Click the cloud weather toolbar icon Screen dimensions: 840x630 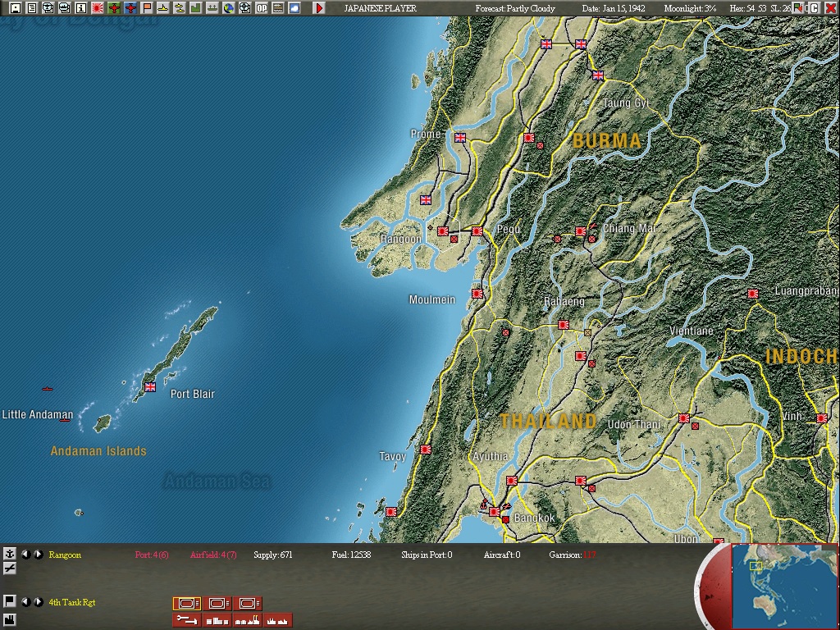click(294, 8)
